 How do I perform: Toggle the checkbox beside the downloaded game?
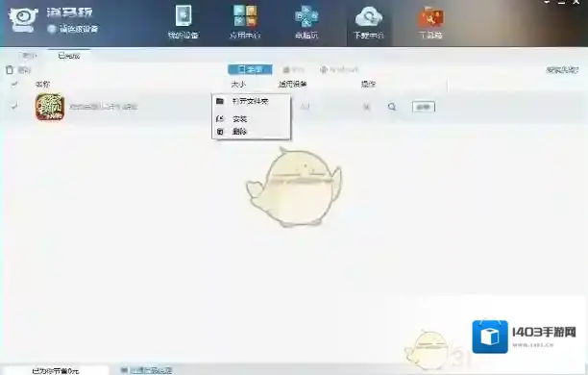[x=14, y=107]
